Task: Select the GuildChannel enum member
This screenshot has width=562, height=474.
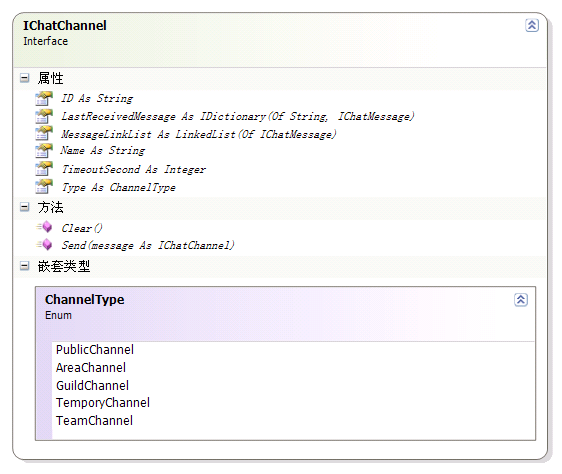Action: pos(92,385)
